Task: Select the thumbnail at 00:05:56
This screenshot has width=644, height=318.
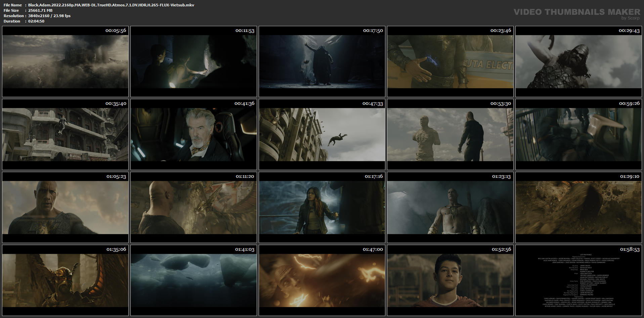Action: pyautogui.click(x=65, y=62)
